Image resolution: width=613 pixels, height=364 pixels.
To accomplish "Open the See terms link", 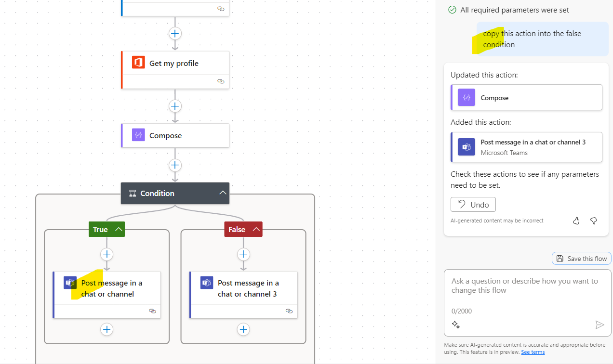I will click(x=533, y=352).
